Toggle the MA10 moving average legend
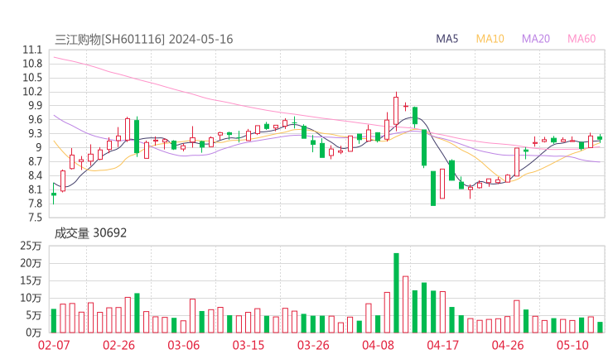This screenshot has height=364, width=613. [x=490, y=39]
